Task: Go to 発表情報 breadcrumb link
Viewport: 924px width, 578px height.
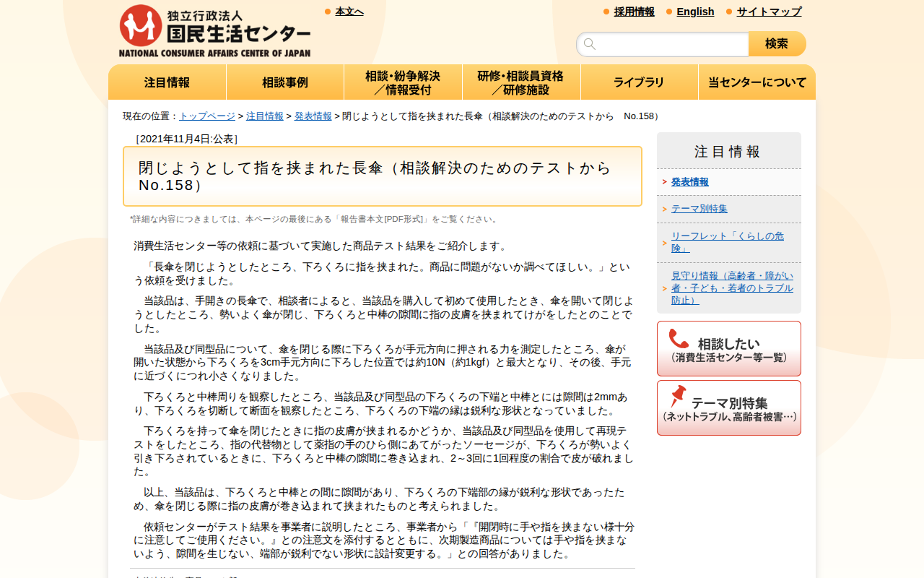Action: pos(313,116)
